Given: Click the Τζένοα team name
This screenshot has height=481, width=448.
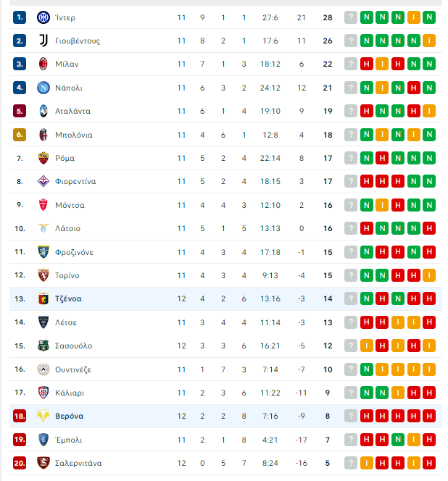Looking at the screenshot, I should click(68, 298).
